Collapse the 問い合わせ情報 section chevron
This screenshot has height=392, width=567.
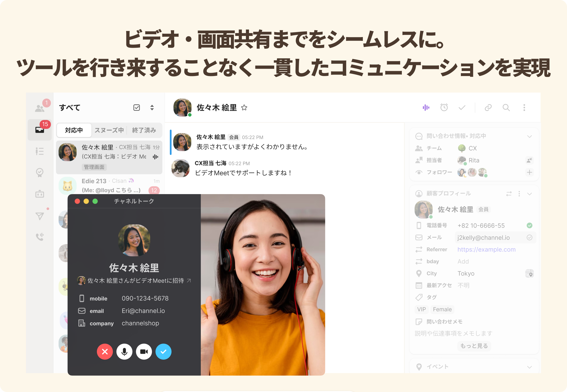(x=529, y=136)
